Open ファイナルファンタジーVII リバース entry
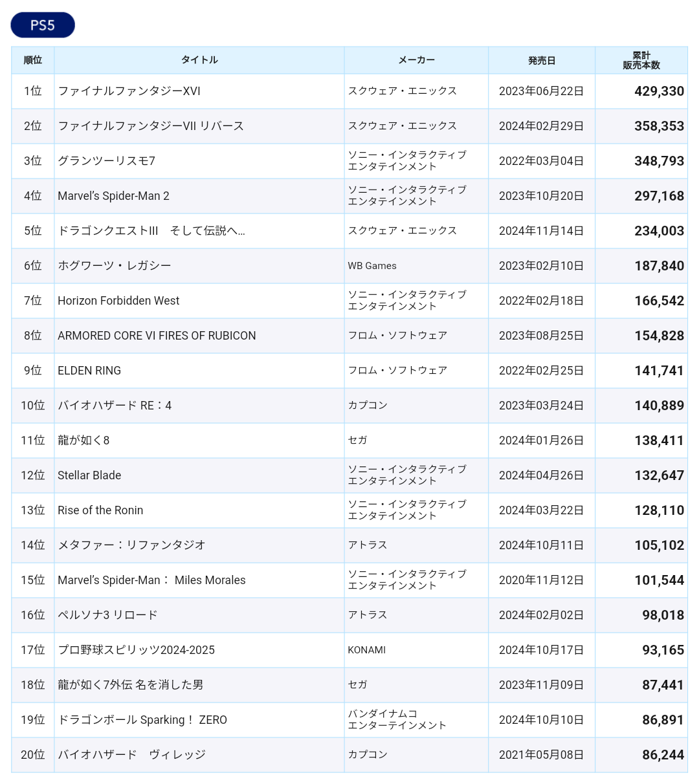Image resolution: width=699 pixels, height=784 pixels. 151,126
